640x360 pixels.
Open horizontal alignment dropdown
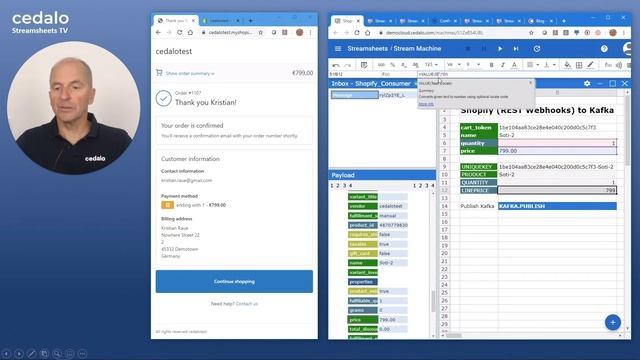tap(533, 65)
